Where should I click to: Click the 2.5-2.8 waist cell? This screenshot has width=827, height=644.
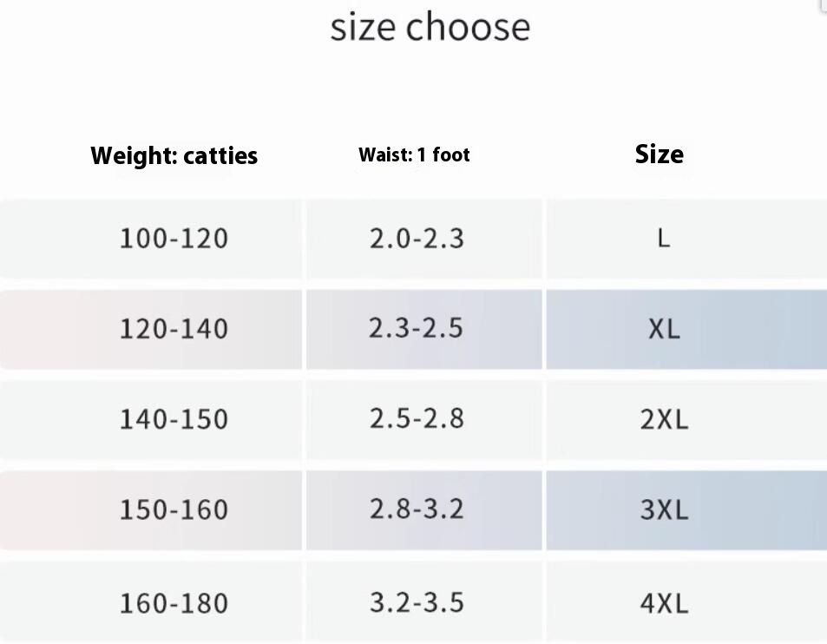(x=417, y=418)
